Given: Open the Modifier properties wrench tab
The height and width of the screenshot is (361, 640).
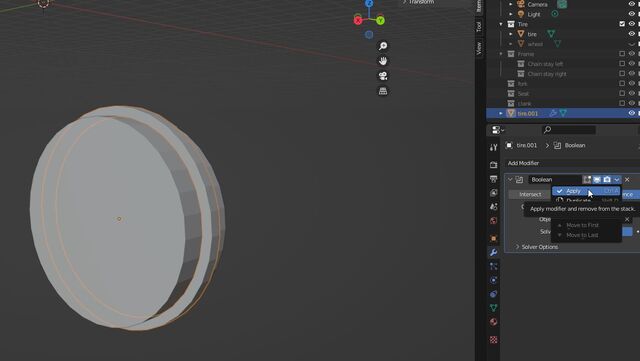Looking at the screenshot, I should (x=493, y=252).
